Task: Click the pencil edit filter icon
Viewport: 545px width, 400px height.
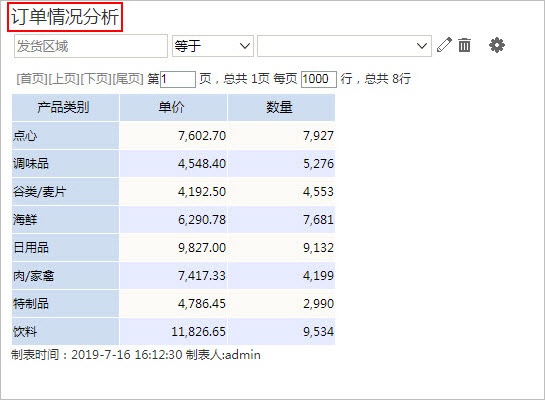Action: point(444,45)
